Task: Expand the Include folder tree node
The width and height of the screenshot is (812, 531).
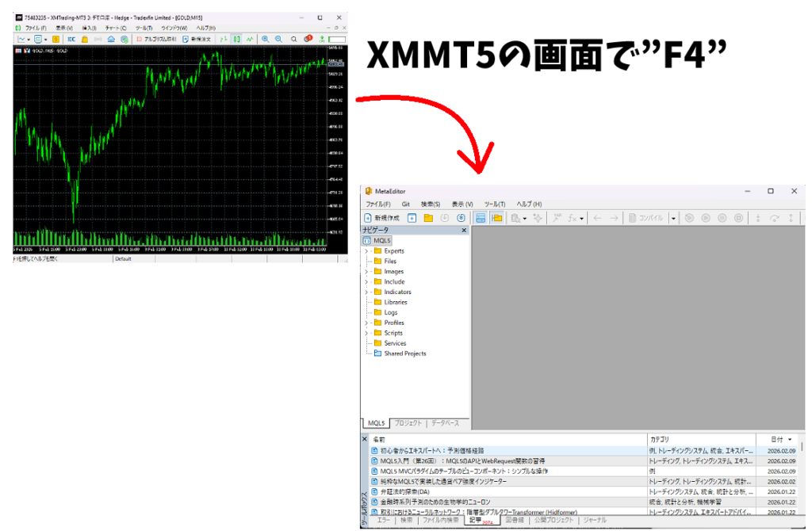Action: click(366, 282)
